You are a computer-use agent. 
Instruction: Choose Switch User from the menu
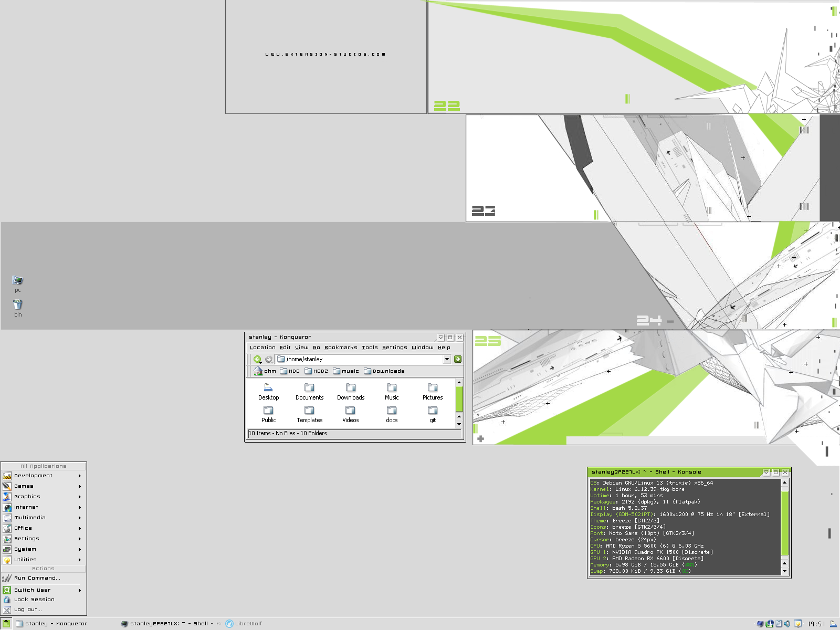[44, 590]
